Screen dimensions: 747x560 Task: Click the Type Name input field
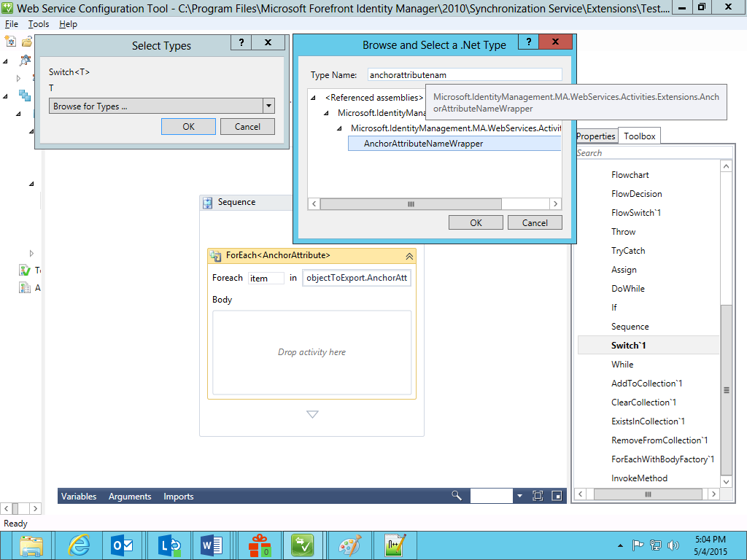(x=465, y=75)
